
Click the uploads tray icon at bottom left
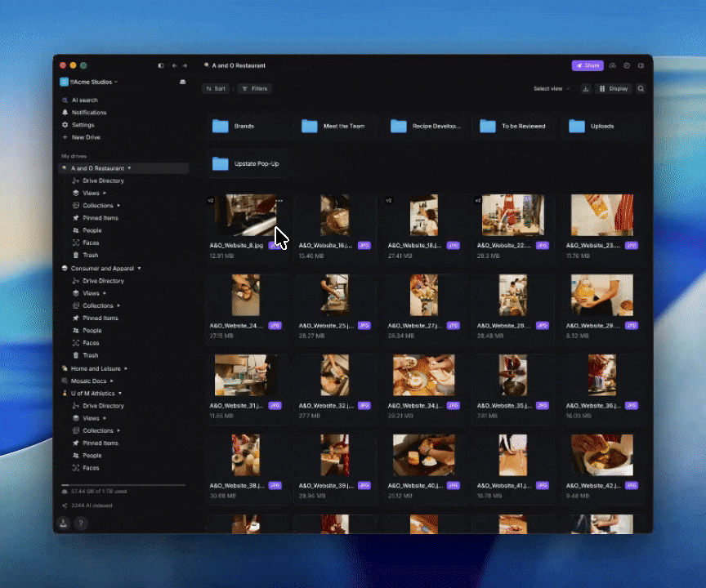(x=65, y=523)
